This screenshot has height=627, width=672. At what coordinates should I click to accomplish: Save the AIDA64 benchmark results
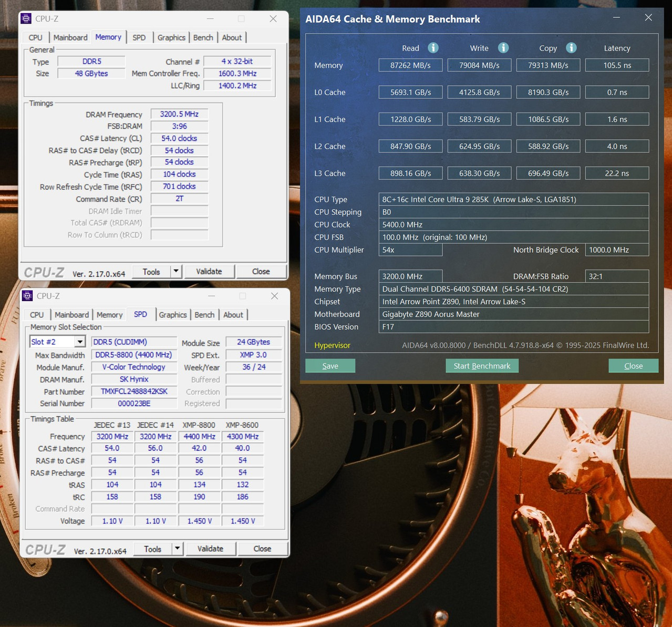click(x=330, y=366)
